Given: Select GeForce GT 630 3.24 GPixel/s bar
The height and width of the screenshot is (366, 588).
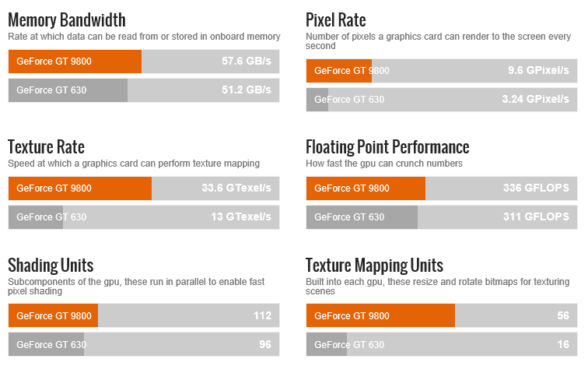Looking at the screenshot, I should (x=442, y=100).
